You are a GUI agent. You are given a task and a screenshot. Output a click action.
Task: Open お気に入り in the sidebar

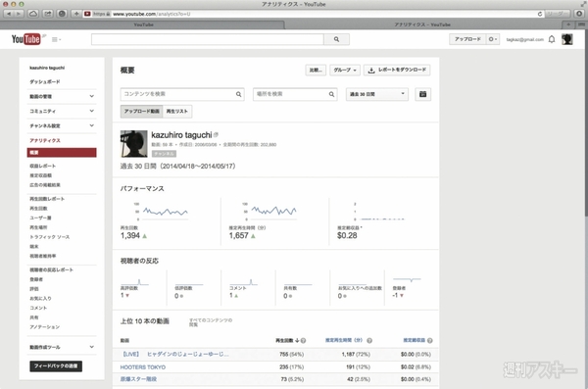(x=40, y=298)
